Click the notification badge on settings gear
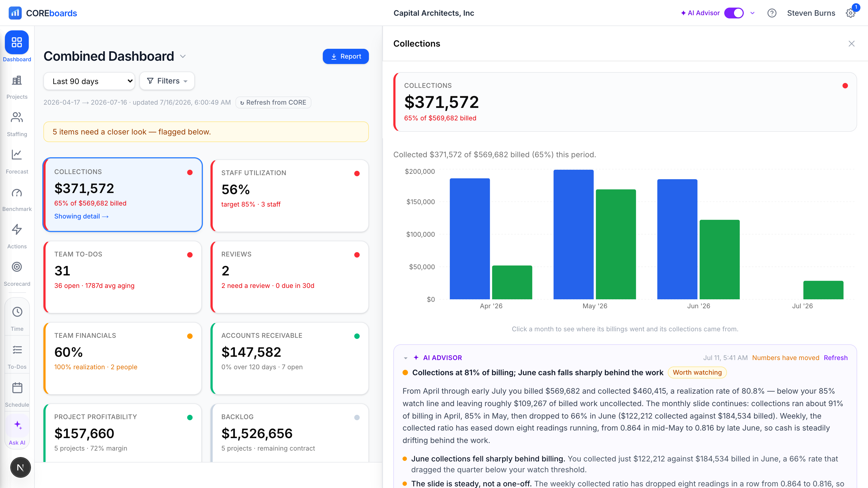The height and width of the screenshot is (488, 868). pos(856,7)
